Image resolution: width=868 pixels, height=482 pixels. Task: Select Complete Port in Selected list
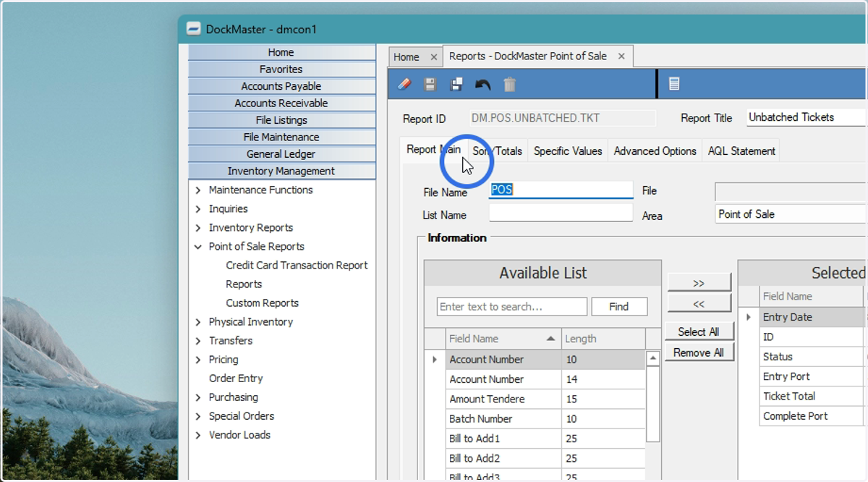click(x=813, y=416)
